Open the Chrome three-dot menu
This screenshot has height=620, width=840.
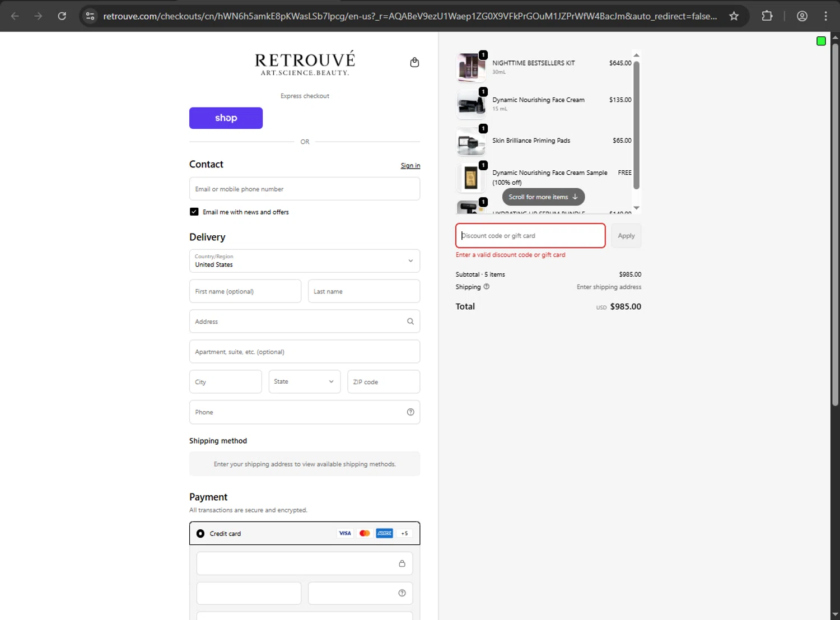[825, 16]
